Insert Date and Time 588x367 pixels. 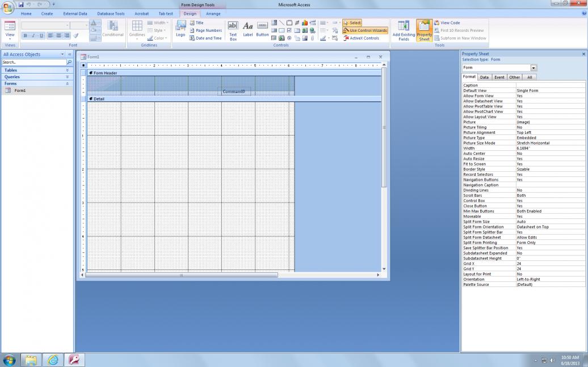click(x=205, y=38)
